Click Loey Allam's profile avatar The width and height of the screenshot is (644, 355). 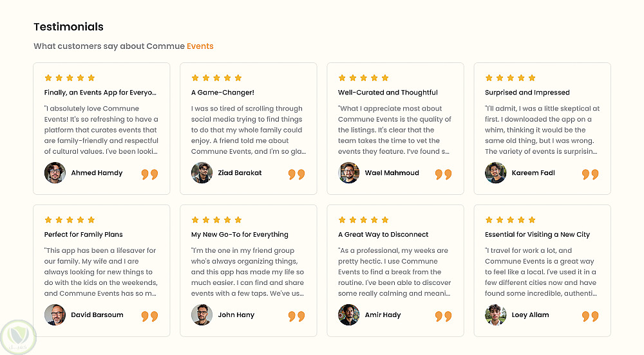tap(495, 315)
